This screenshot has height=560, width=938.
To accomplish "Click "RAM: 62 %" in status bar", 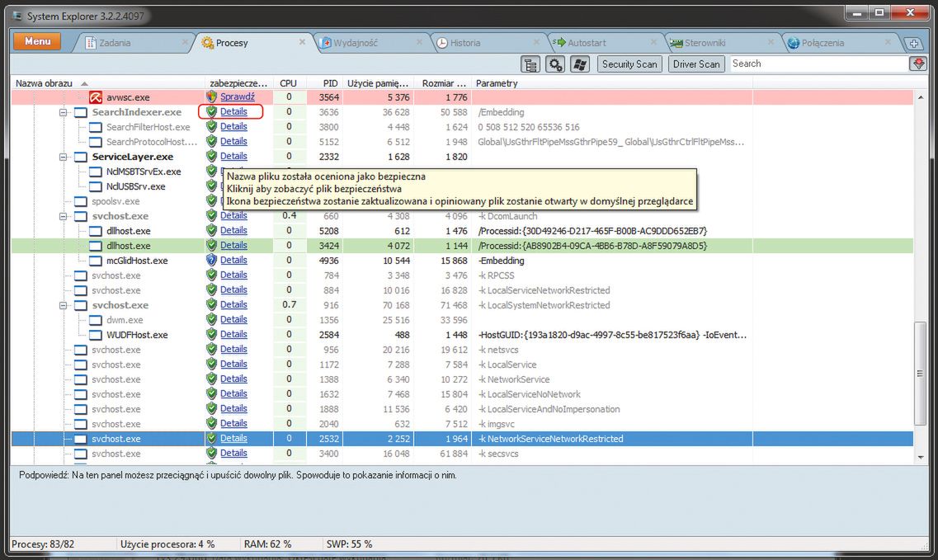I will [x=267, y=544].
